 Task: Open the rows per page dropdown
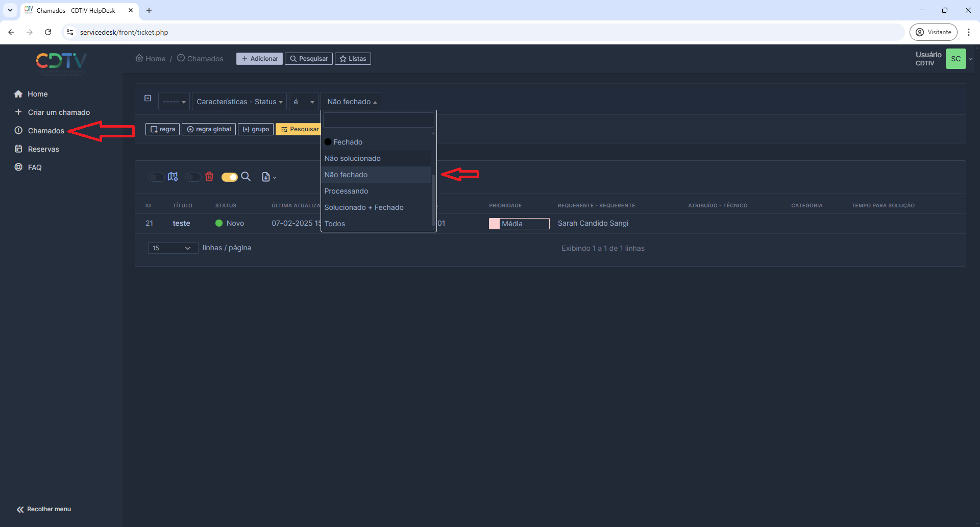(173, 248)
